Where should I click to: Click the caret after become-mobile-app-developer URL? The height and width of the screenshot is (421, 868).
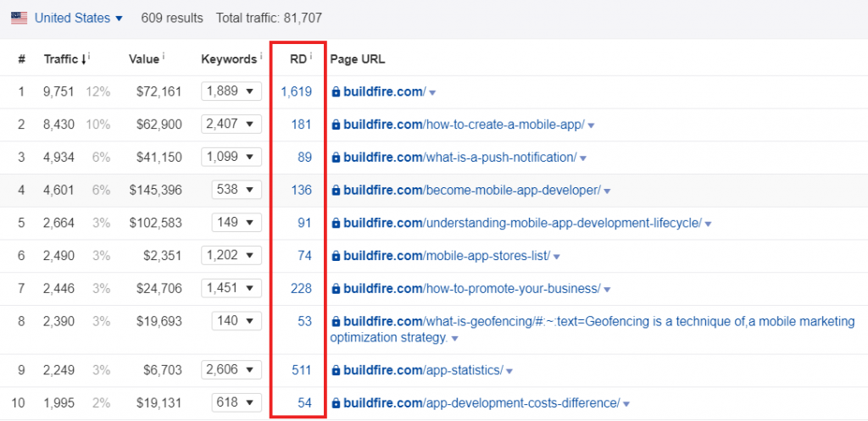coord(607,191)
